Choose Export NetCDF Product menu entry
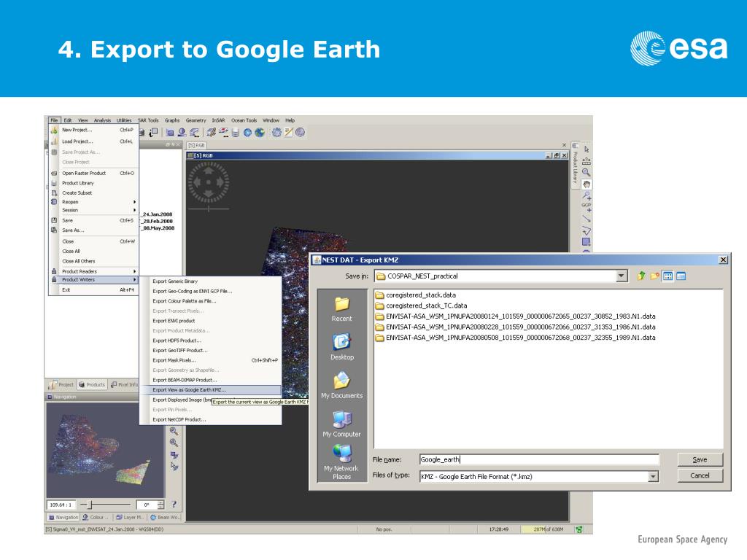The width and height of the screenshot is (747, 560). click(x=210, y=419)
